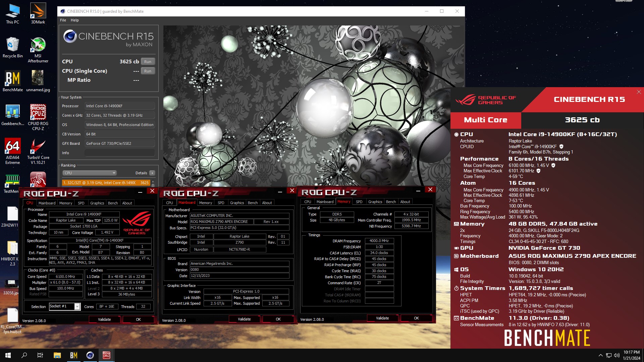Run the CPU Single Core benchmark

point(148,71)
